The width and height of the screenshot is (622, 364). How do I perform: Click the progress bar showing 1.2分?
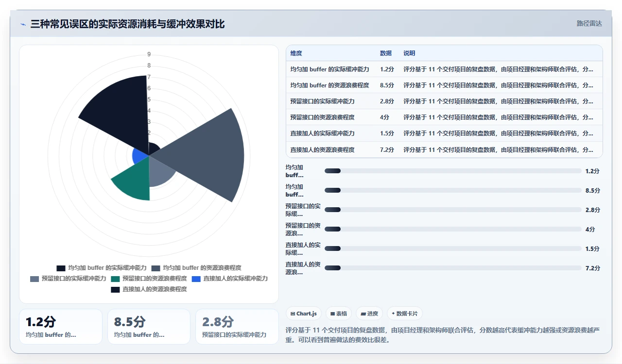point(453,171)
